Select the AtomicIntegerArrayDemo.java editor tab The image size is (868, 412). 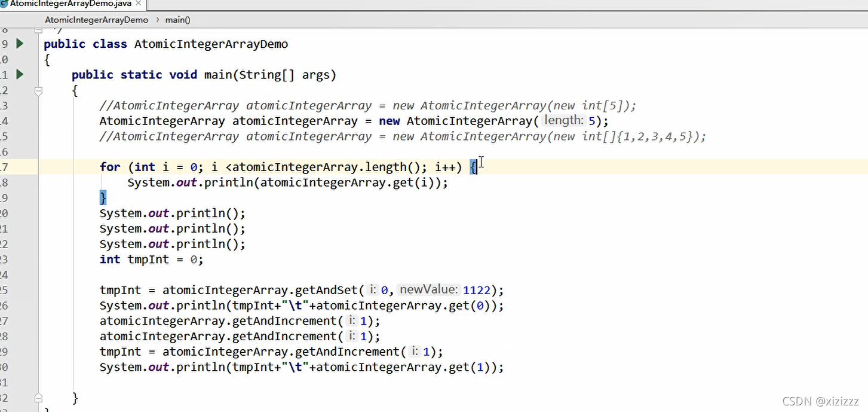(x=72, y=4)
